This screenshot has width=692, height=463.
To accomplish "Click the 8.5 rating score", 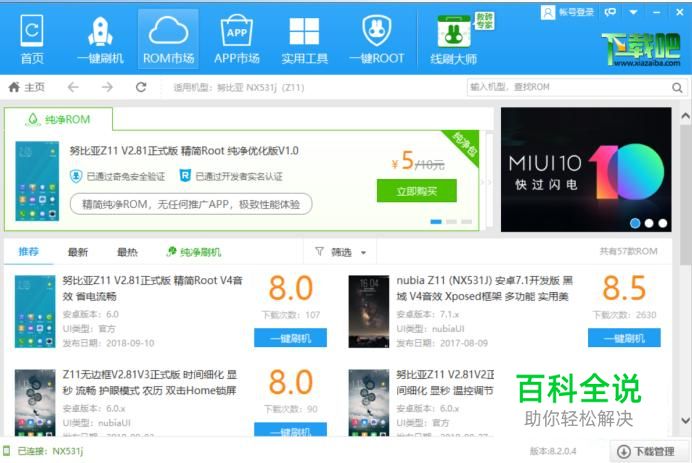I will pyautogui.click(x=624, y=288).
